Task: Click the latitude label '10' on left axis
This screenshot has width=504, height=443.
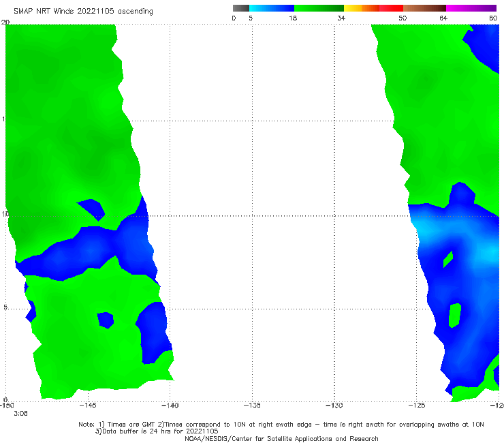Action: [5, 214]
